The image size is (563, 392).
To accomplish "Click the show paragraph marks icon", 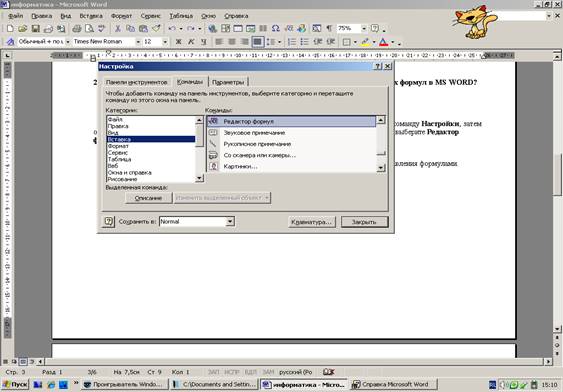I will (x=329, y=28).
